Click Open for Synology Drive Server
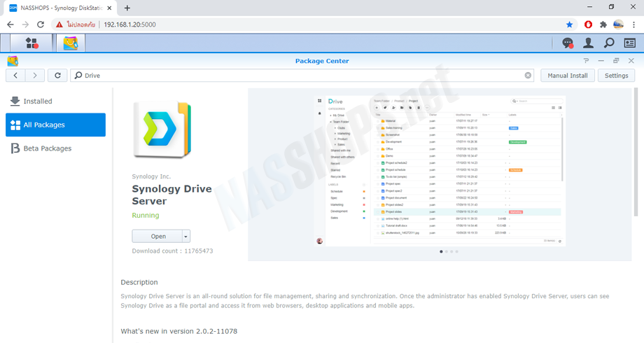The image size is (644, 343). point(157,236)
